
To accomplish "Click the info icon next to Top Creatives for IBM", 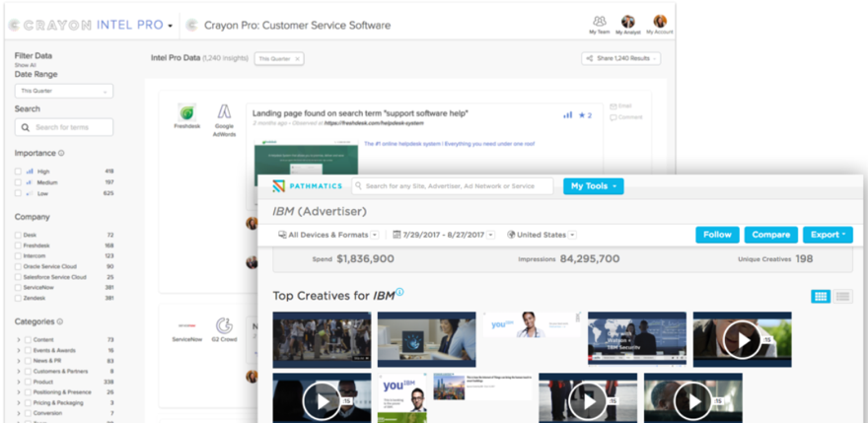I will click(399, 292).
